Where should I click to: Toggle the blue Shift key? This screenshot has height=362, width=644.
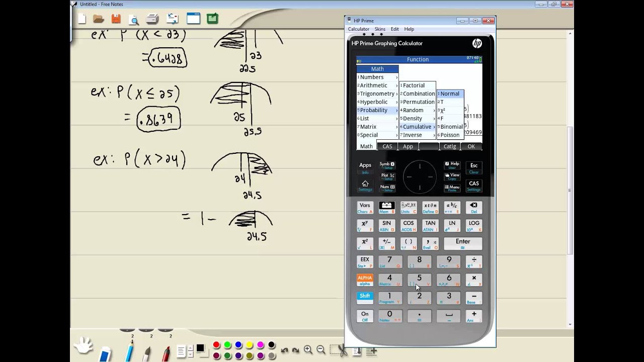pos(365,298)
